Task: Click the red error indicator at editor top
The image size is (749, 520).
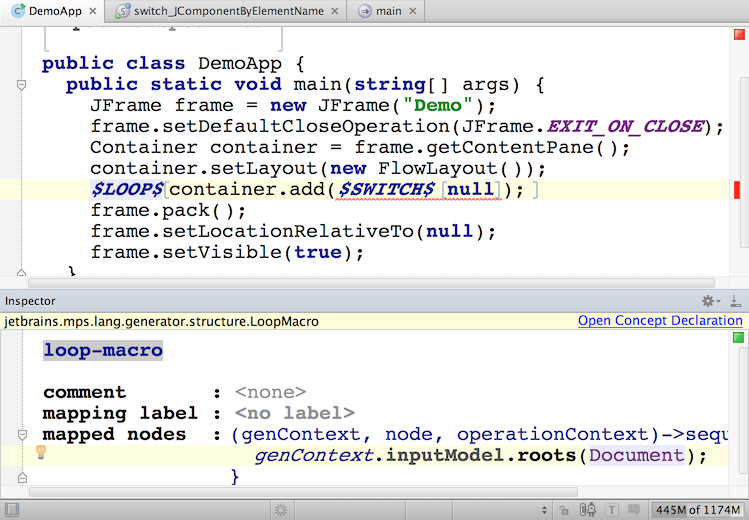Action: pyautogui.click(x=739, y=35)
